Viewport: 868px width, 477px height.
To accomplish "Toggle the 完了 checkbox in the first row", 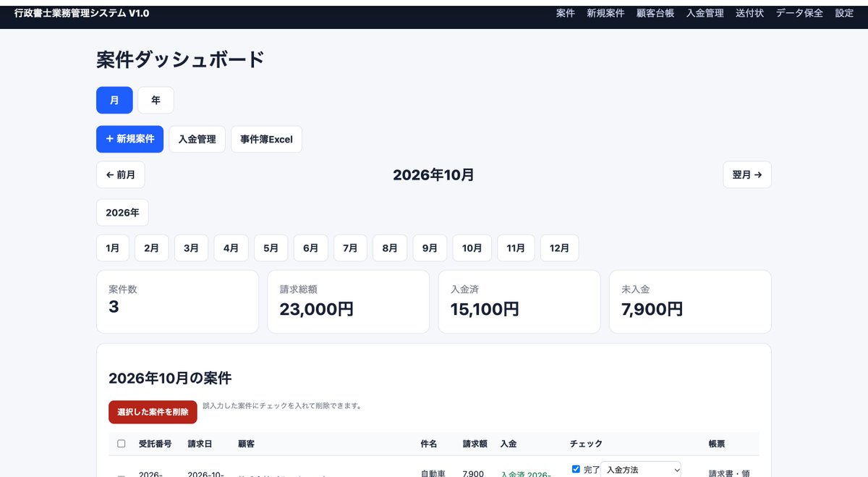I will click(576, 469).
